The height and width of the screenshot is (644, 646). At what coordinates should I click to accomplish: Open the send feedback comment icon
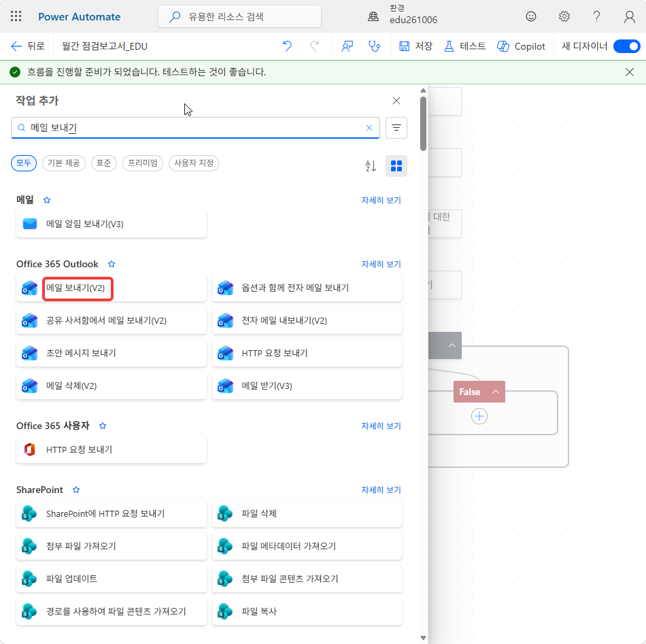click(x=347, y=46)
